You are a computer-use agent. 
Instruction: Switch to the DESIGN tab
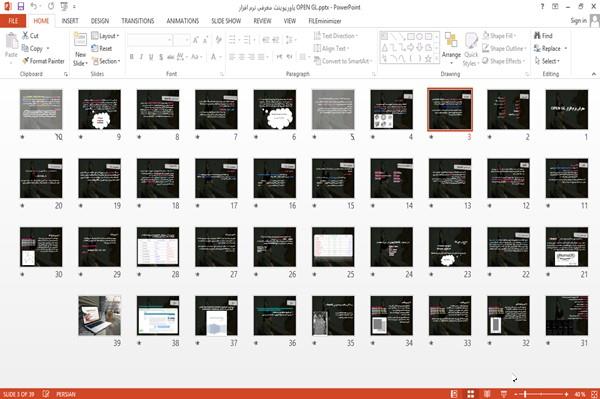click(100, 21)
